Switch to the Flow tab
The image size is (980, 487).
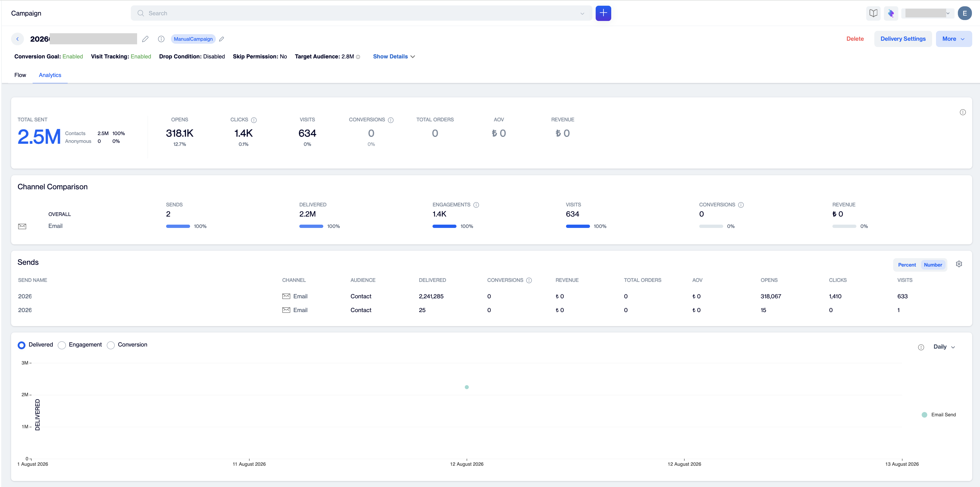pyautogui.click(x=20, y=75)
